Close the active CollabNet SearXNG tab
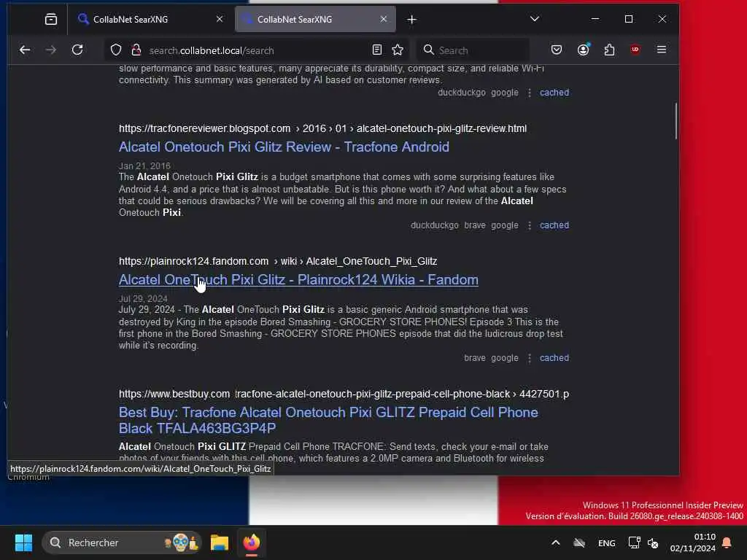Screen dimensions: 747x560 (x=384, y=19)
